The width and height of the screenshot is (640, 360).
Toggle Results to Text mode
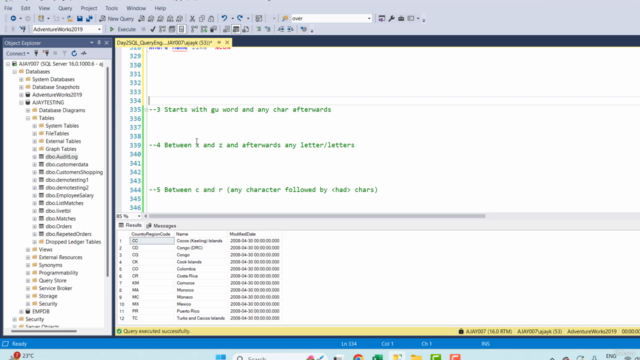coord(226,29)
